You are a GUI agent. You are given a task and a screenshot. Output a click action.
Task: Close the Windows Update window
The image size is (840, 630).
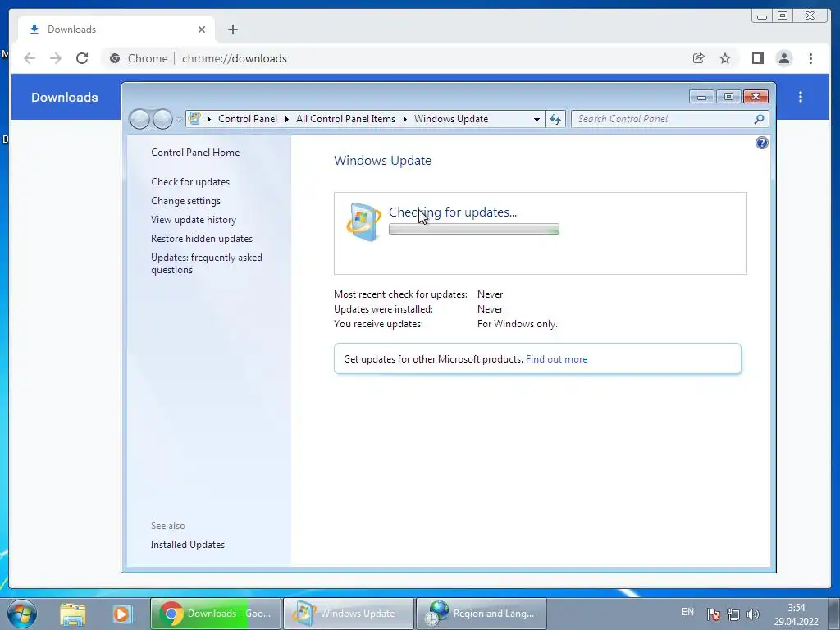[x=756, y=97]
